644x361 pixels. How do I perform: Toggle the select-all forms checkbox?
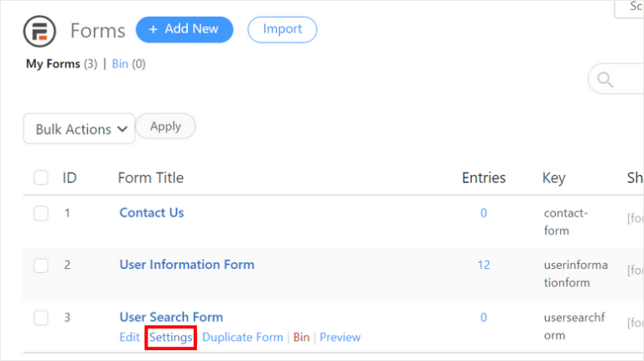(x=41, y=178)
